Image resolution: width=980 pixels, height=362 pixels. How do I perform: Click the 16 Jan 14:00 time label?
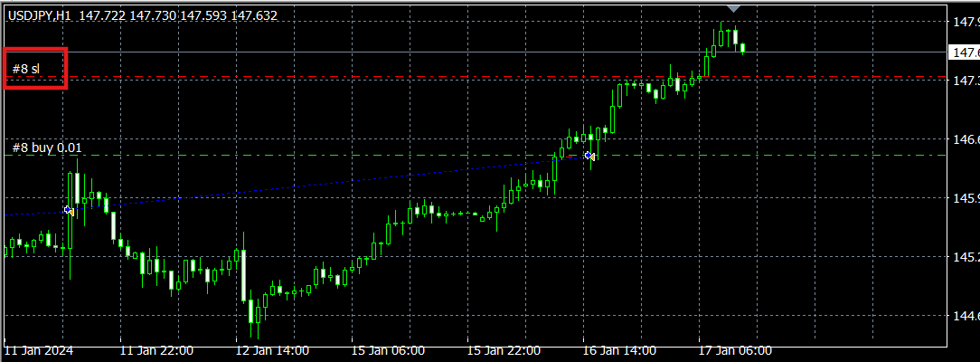619,350
